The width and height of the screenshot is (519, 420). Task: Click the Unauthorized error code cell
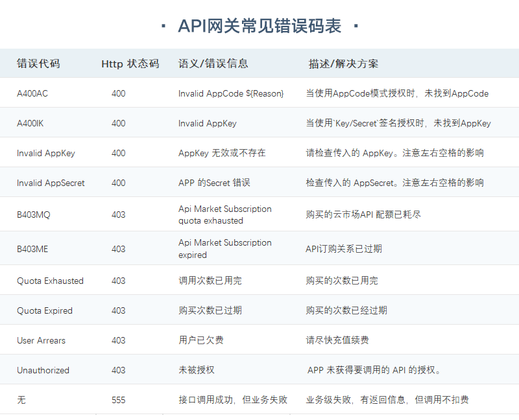(43, 370)
